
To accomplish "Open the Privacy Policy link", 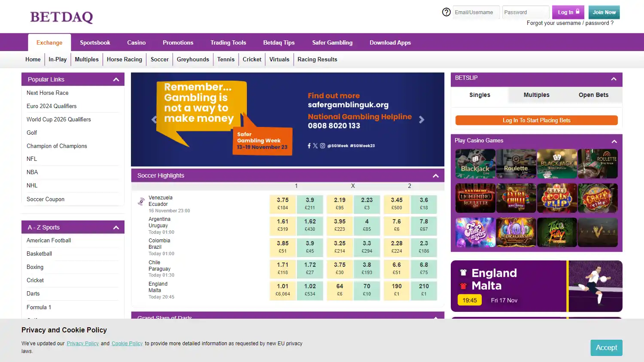I will click(82, 344).
